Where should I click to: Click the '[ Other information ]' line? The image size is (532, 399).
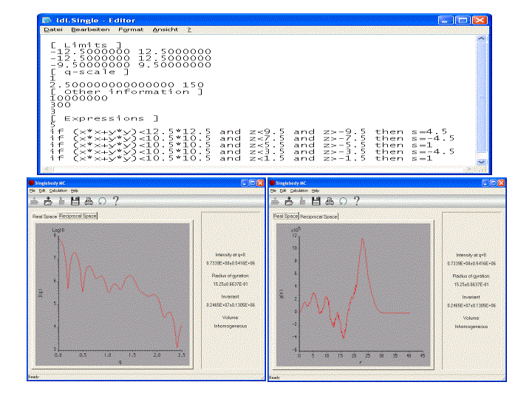point(126,92)
